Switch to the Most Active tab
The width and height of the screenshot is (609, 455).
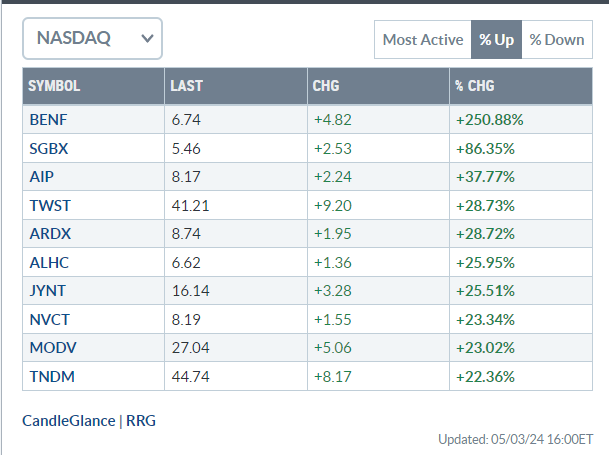click(422, 40)
